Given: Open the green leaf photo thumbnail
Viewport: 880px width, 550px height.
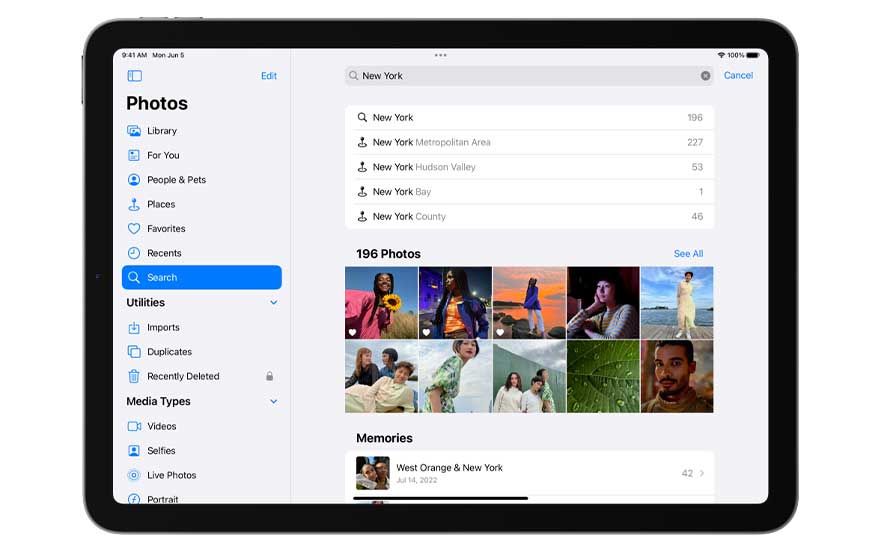Looking at the screenshot, I should point(603,376).
